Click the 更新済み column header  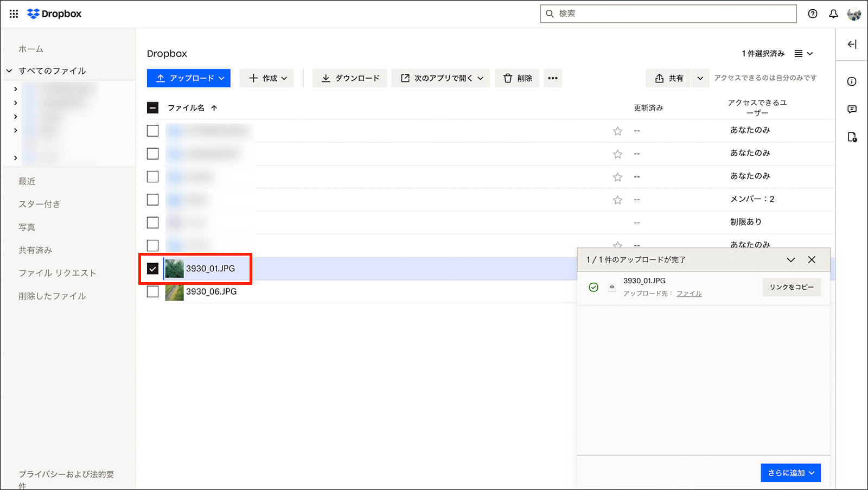point(648,108)
